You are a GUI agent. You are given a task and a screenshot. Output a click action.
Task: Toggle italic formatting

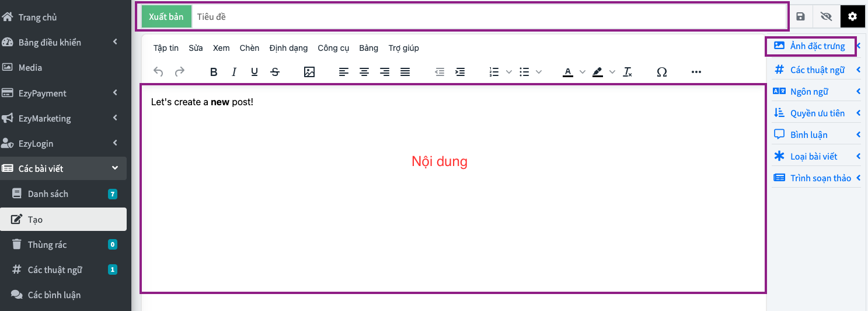tap(234, 72)
